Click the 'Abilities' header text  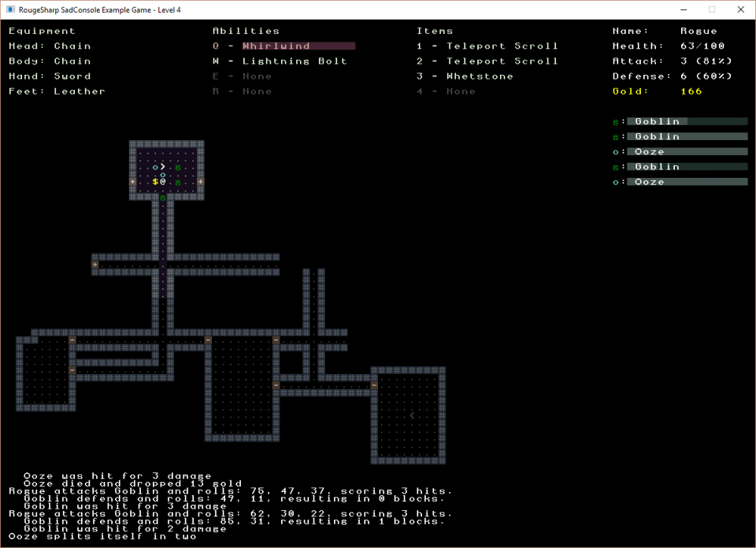coord(246,31)
